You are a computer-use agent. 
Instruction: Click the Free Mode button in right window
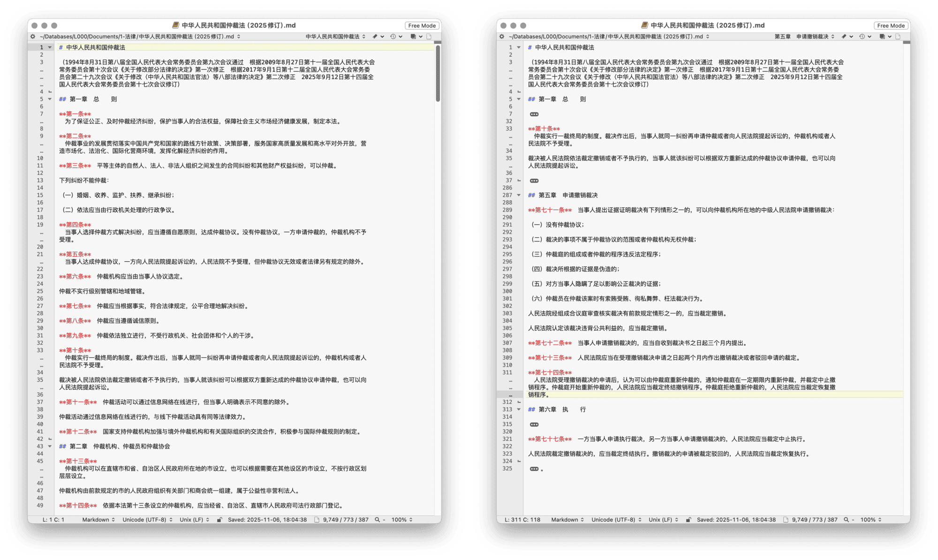coord(891,26)
